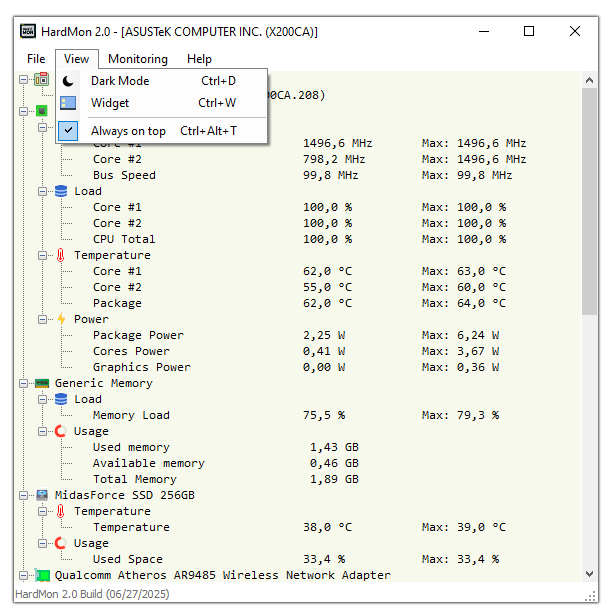Click the red thermometer icon beside CPU Temperature

pos(60,255)
